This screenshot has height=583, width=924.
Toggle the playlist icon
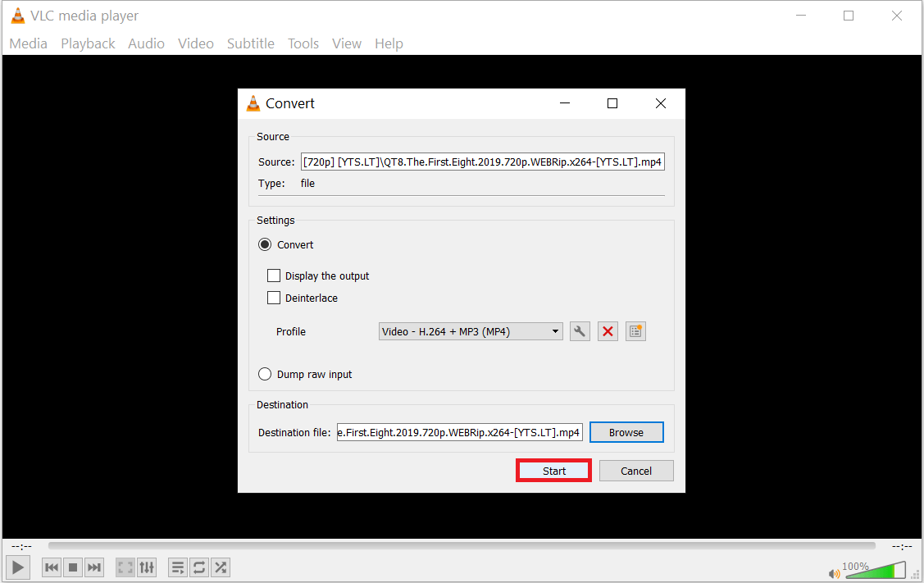[177, 567]
